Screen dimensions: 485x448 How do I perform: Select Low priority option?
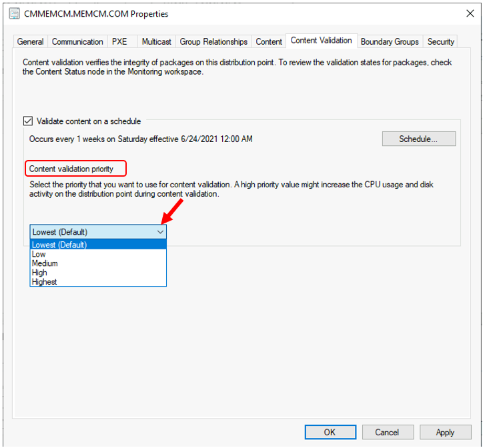click(98, 254)
